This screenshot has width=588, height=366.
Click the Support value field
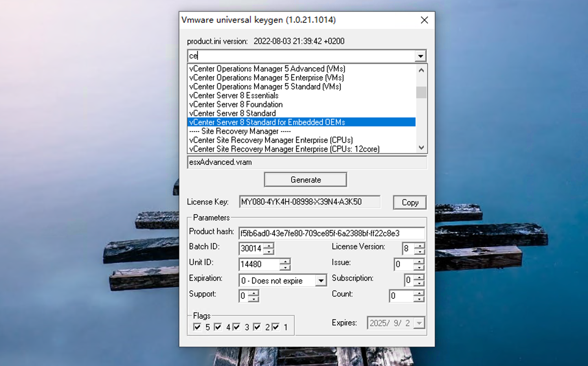(x=243, y=296)
